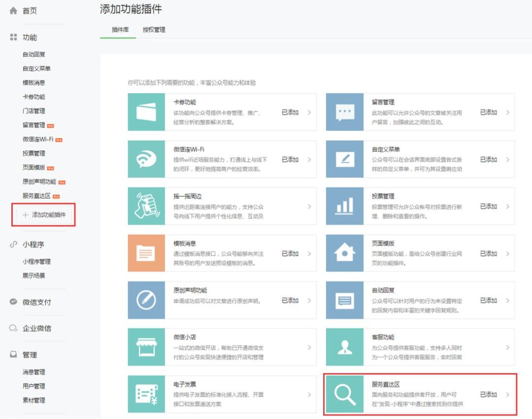Click 已添加 status on the 自动回复 card
This screenshot has width=532, height=419.
(489, 300)
